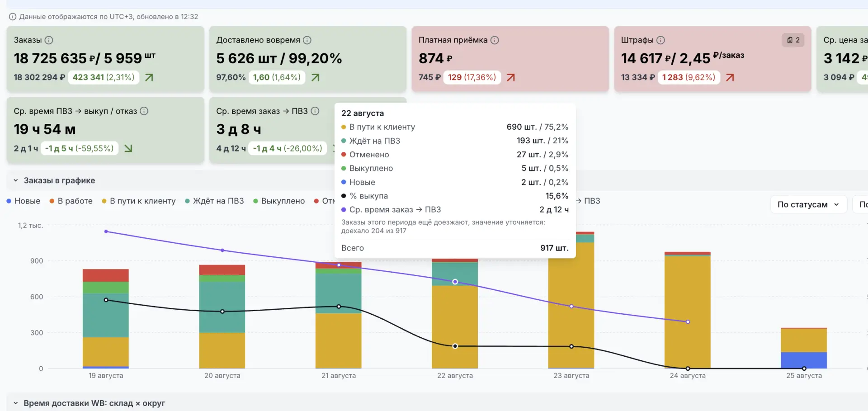868x411 pixels.
Task: Click info icon next to ПВЗ → выкуп / отказ
Action: 144,111
